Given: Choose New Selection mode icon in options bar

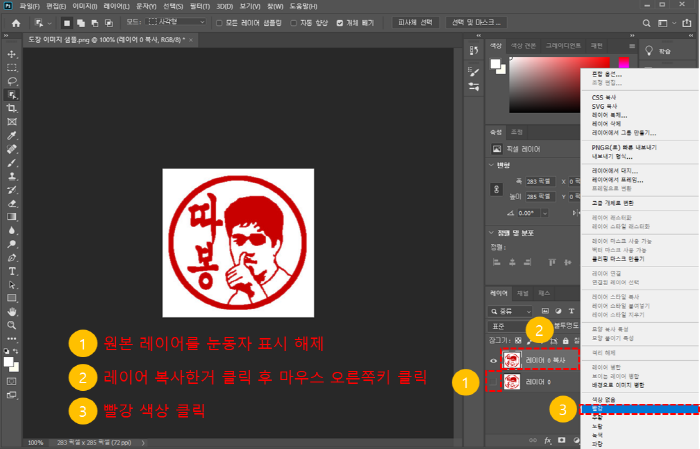Looking at the screenshot, I should click(67, 23).
